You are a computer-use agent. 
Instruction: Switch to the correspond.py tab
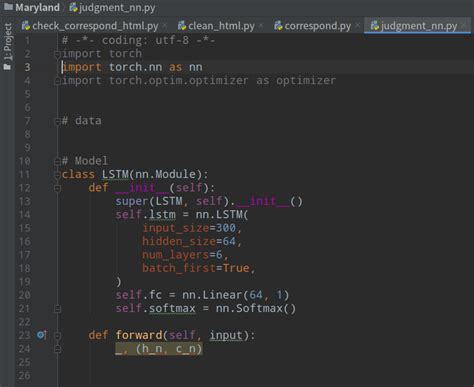313,26
